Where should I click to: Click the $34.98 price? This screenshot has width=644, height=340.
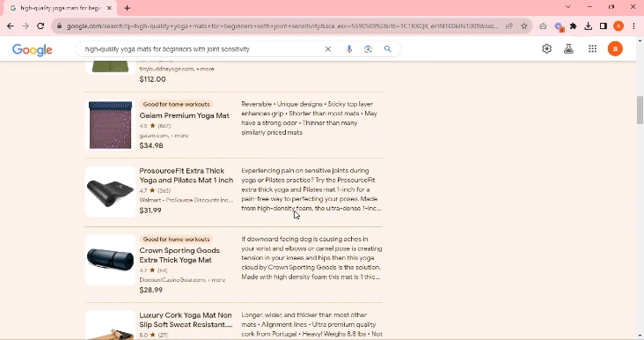(151, 145)
